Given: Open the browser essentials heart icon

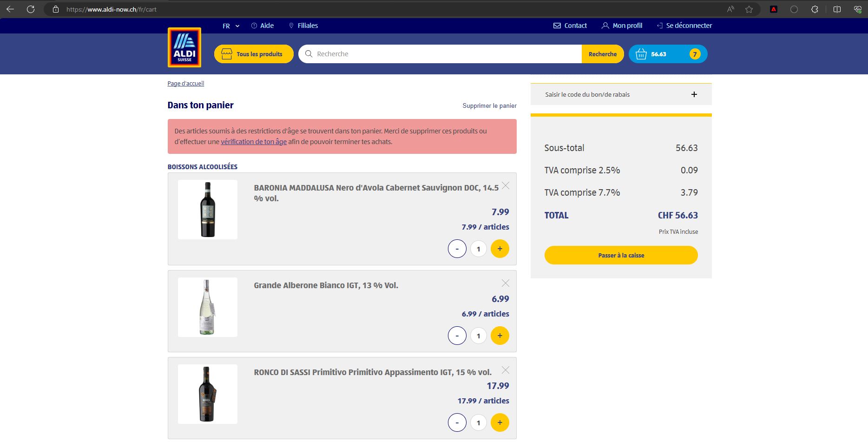Looking at the screenshot, I should (857, 9).
